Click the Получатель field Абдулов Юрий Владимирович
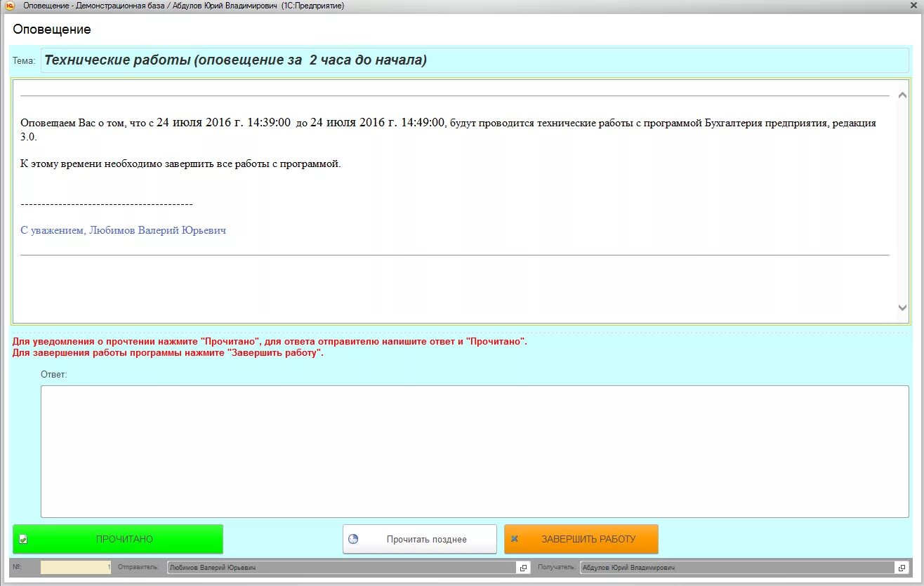Screen dimensions: 924x586 (x=738, y=568)
